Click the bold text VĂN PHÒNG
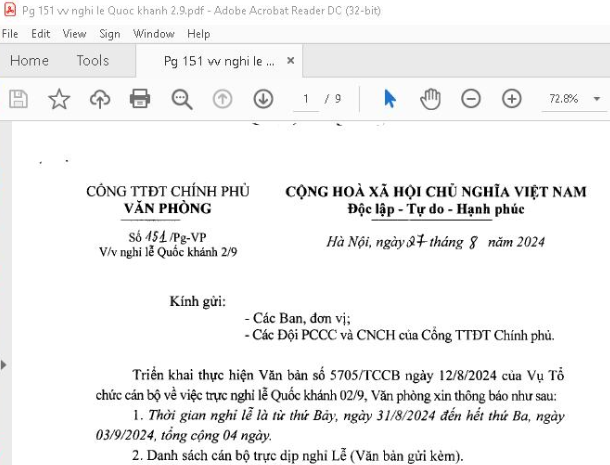The width and height of the screenshot is (610, 465). point(168,209)
